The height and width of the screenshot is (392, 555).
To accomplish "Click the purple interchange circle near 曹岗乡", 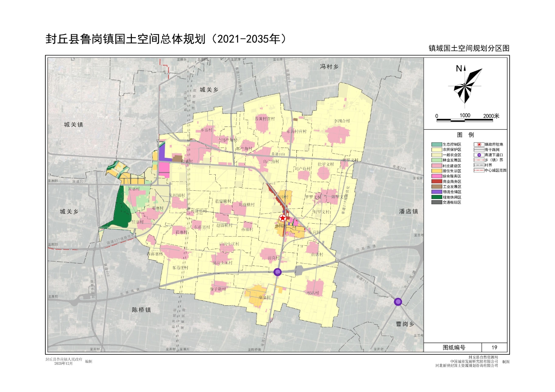I will (398, 302).
